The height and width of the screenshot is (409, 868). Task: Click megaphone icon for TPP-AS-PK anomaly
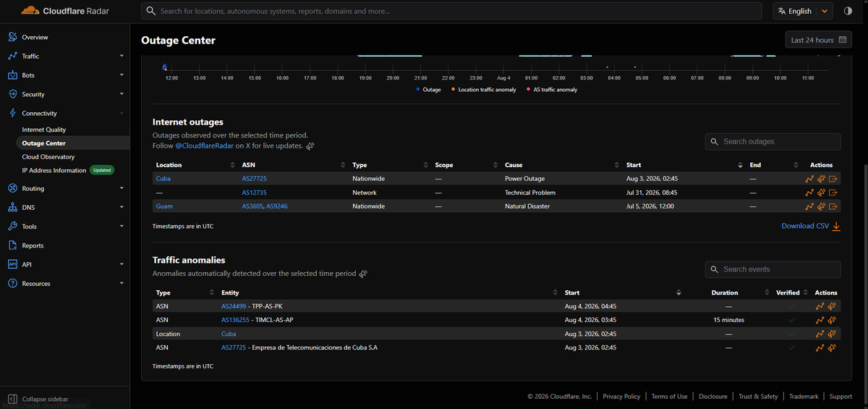pyautogui.click(x=832, y=306)
